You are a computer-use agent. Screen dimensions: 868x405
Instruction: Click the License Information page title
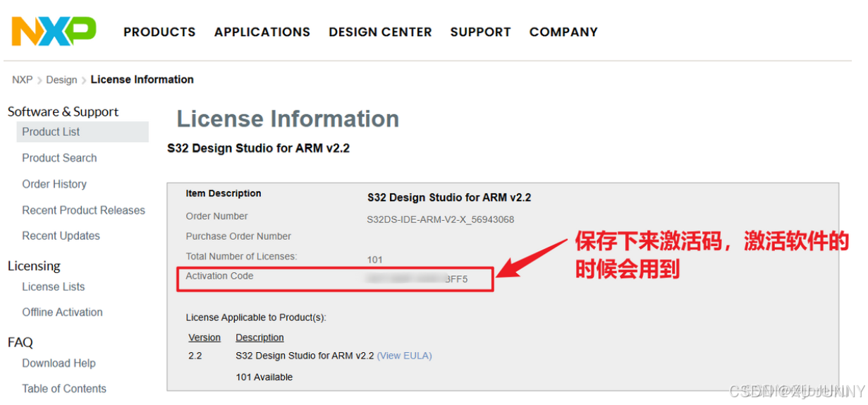(x=288, y=119)
